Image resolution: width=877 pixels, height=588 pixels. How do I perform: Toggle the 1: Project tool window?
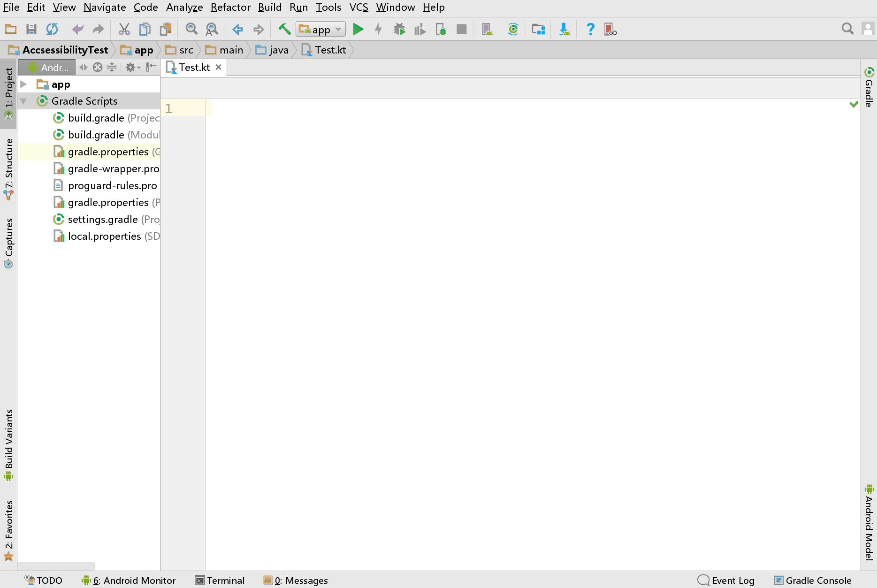click(8, 94)
